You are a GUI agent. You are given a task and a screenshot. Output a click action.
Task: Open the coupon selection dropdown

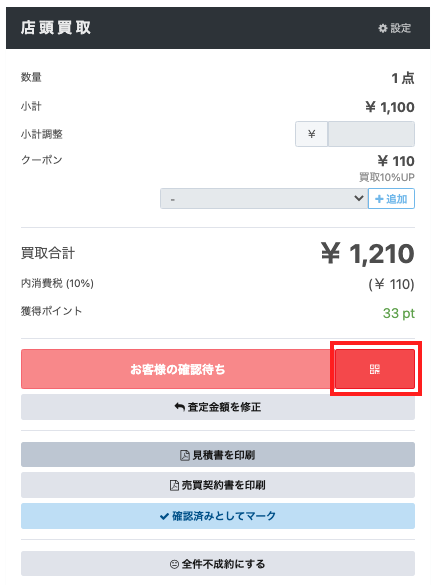[264, 198]
